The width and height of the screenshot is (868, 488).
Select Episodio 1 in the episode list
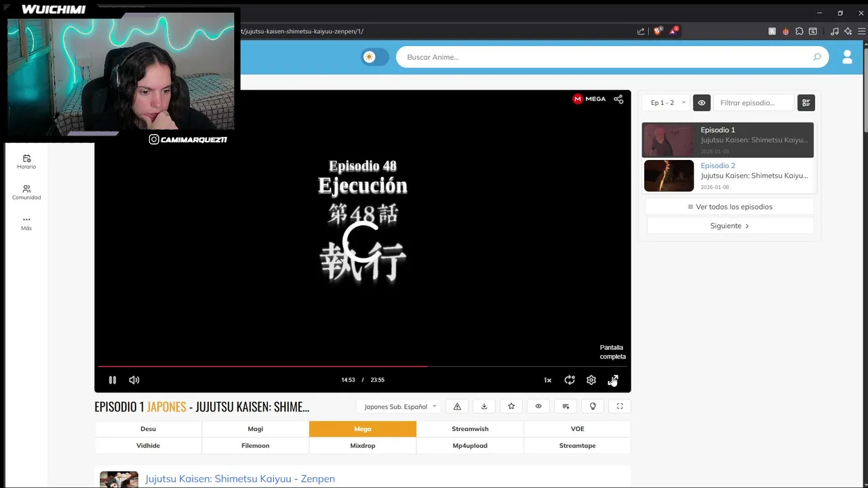(x=728, y=140)
